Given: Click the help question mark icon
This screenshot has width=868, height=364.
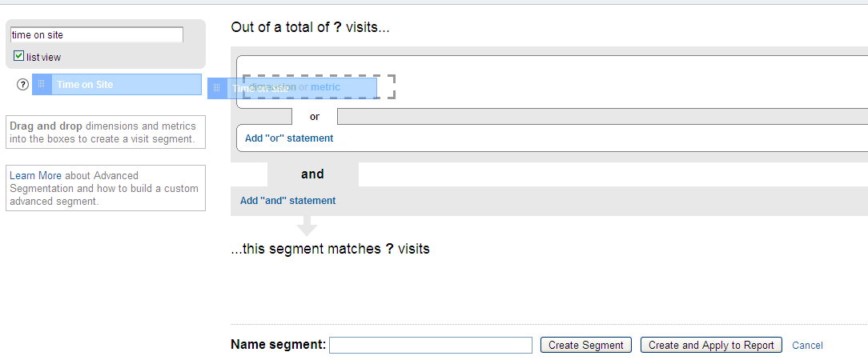Looking at the screenshot, I should point(22,85).
